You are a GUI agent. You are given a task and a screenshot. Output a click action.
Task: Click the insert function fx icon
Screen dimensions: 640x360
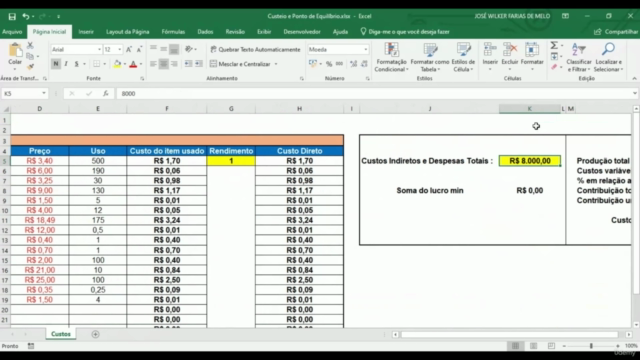coord(106,93)
